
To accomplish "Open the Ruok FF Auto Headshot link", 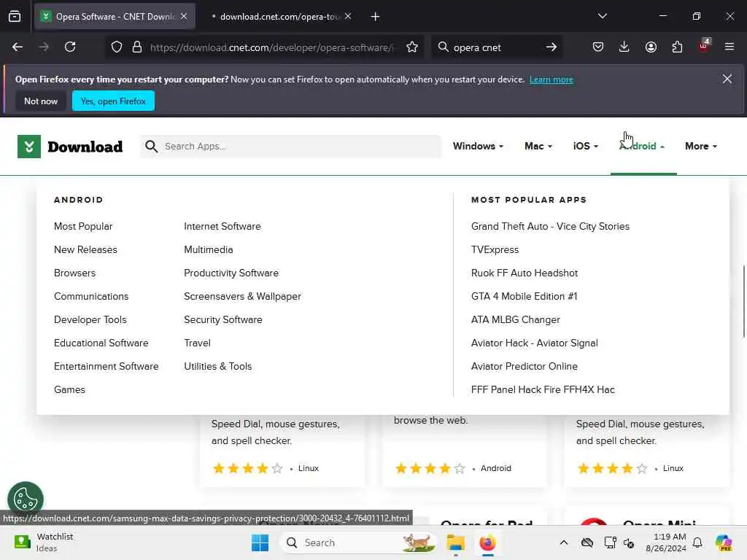I will click(525, 273).
